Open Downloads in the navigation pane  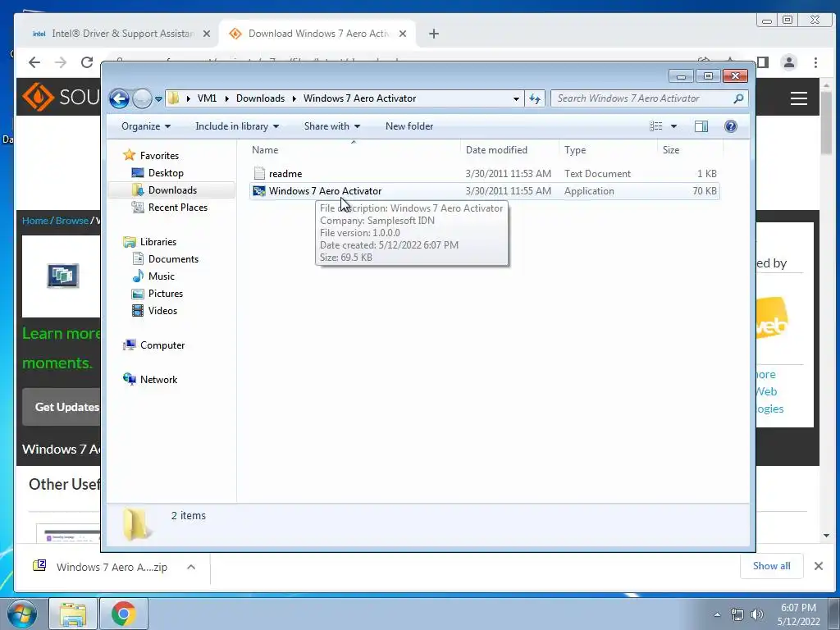coord(172,190)
